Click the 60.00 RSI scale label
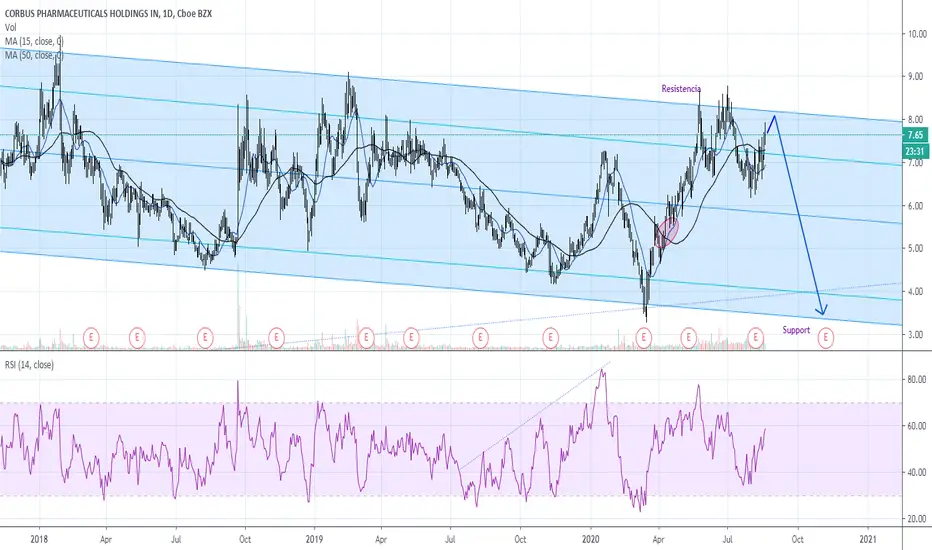This screenshot has width=932, height=550. [x=915, y=426]
